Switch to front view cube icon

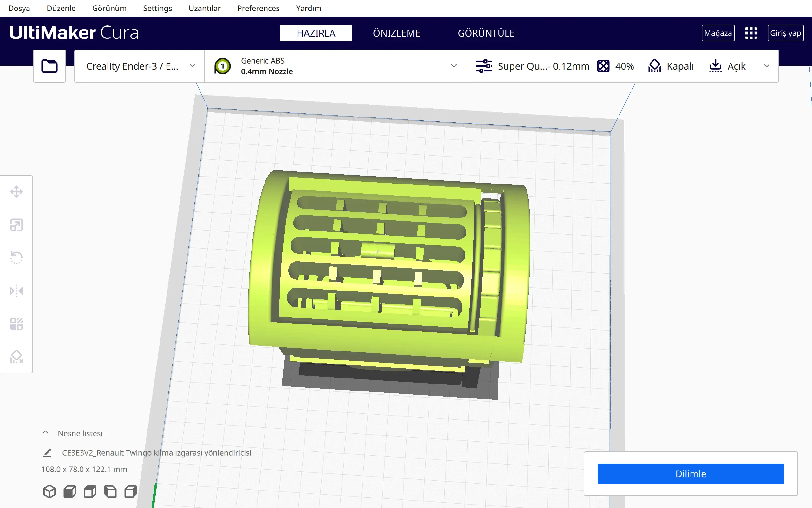70,491
